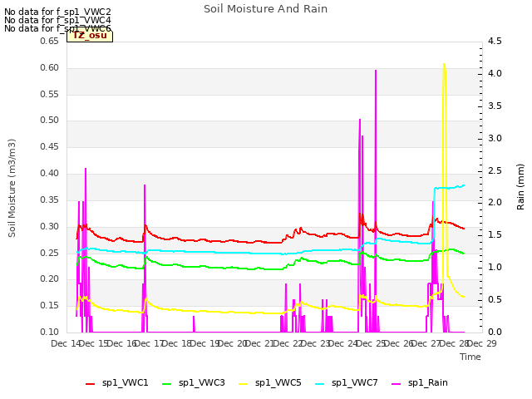Click the green sp1_VWC3 legend color line
Viewport: 532px width, 399px height.
167,384
